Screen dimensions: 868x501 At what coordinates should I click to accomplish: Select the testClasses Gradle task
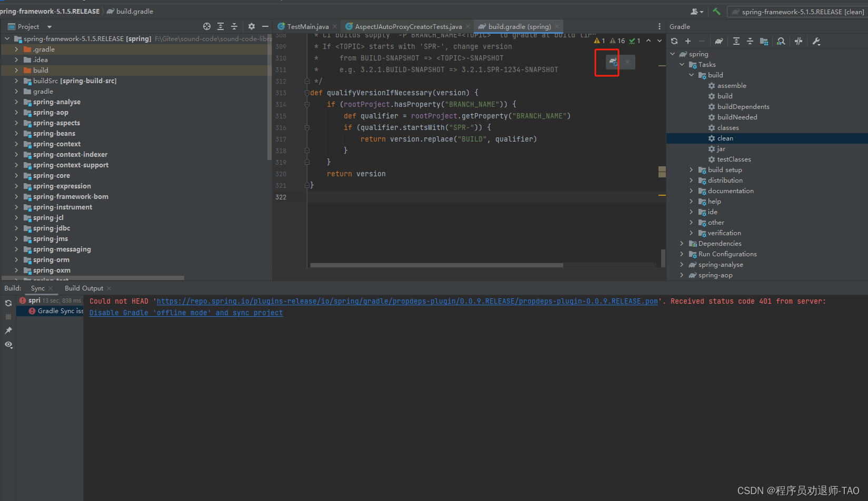pos(734,159)
